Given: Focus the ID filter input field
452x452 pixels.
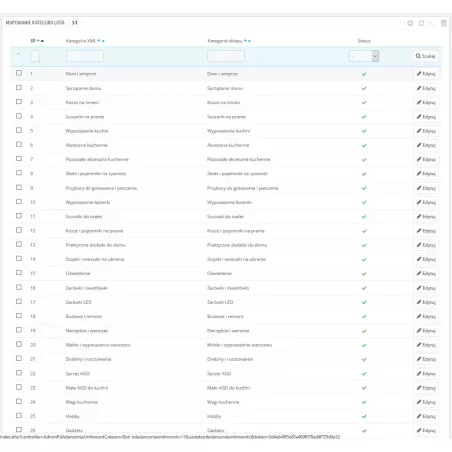Looking at the screenshot, I should (x=35, y=56).
